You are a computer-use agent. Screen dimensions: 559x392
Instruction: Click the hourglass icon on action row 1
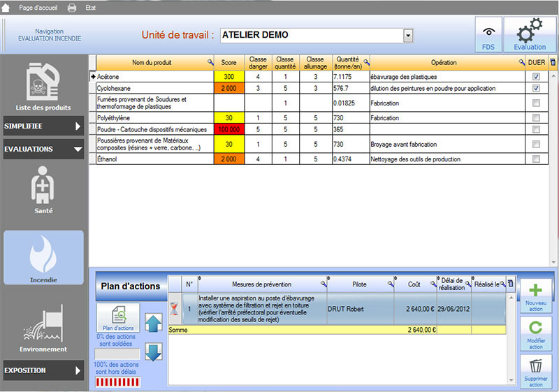174,309
